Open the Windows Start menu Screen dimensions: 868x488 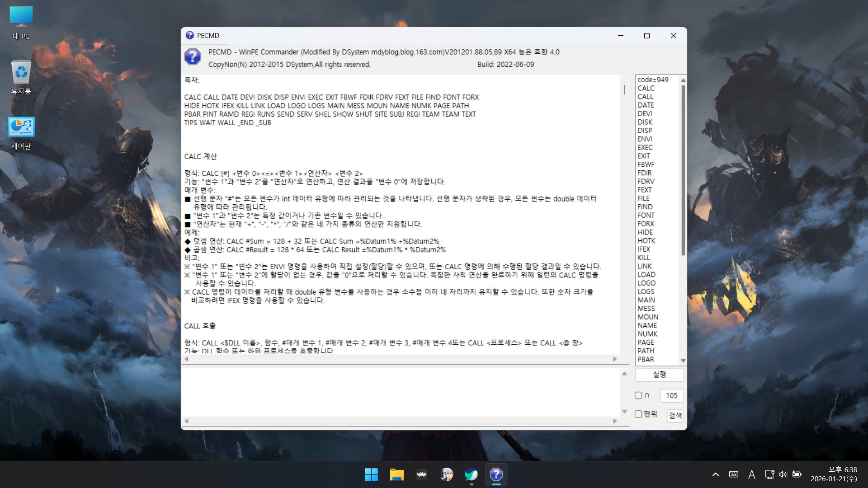pyautogui.click(x=371, y=474)
